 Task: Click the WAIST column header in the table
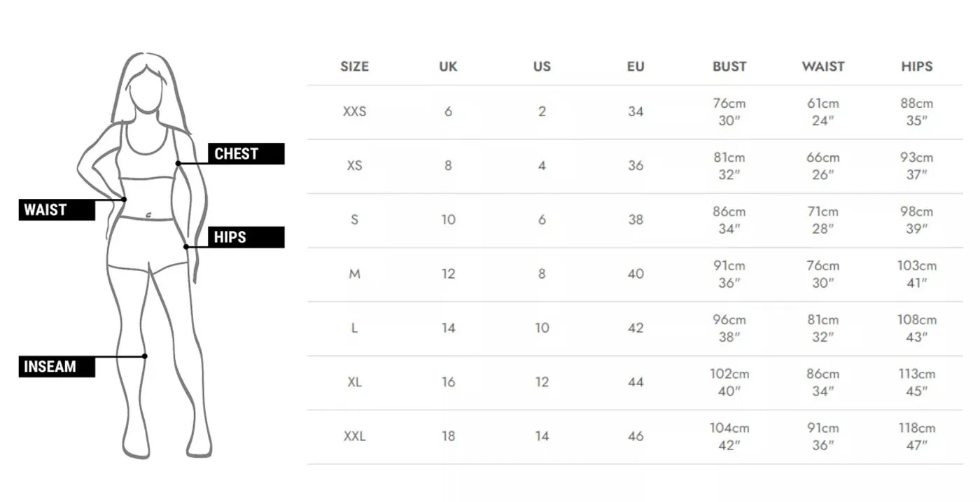pos(823,67)
